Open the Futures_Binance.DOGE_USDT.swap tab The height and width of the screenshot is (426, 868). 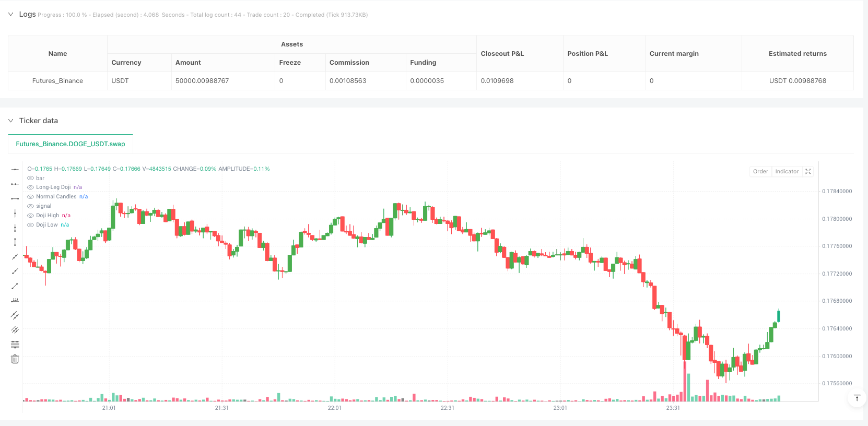point(71,144)
